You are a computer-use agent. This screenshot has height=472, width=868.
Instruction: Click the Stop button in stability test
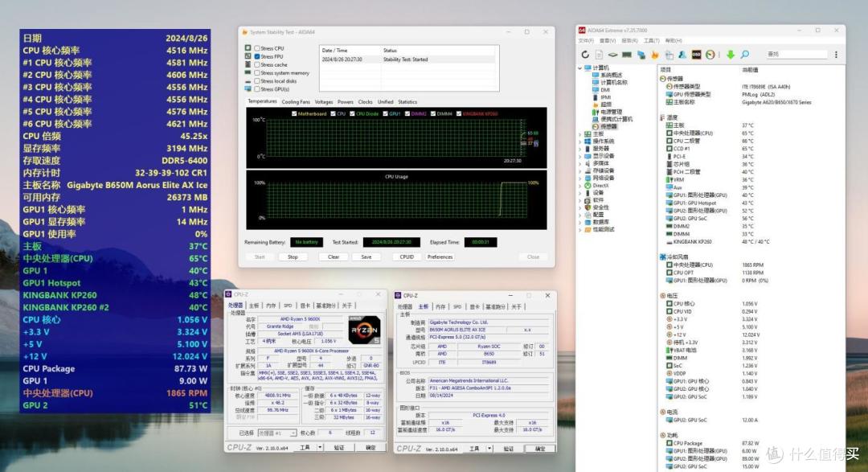(x=293, y=257)
